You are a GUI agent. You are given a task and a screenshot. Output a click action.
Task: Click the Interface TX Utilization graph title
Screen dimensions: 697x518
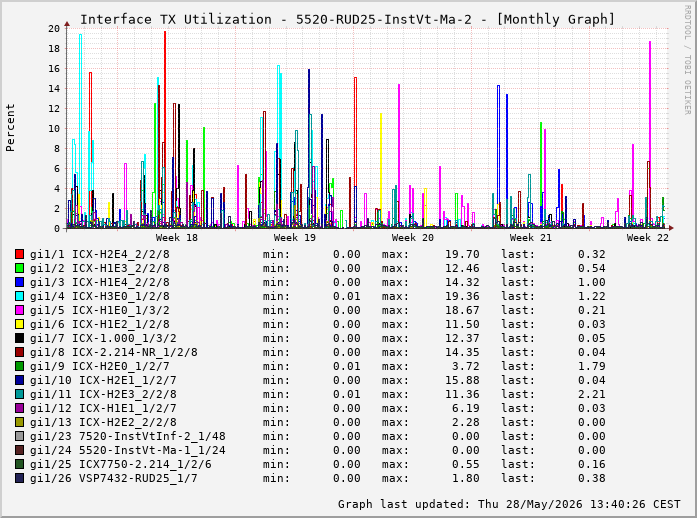coord(347,20)
